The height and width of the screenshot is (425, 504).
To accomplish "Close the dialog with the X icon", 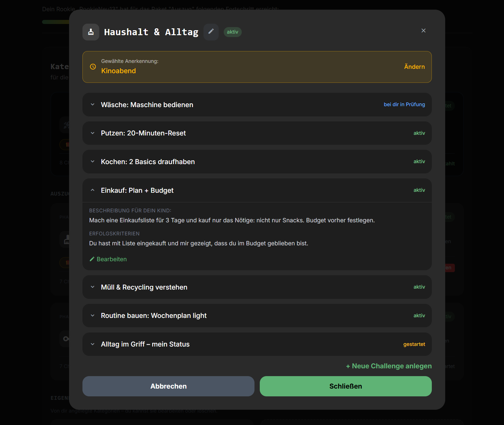I will (423, 31).
